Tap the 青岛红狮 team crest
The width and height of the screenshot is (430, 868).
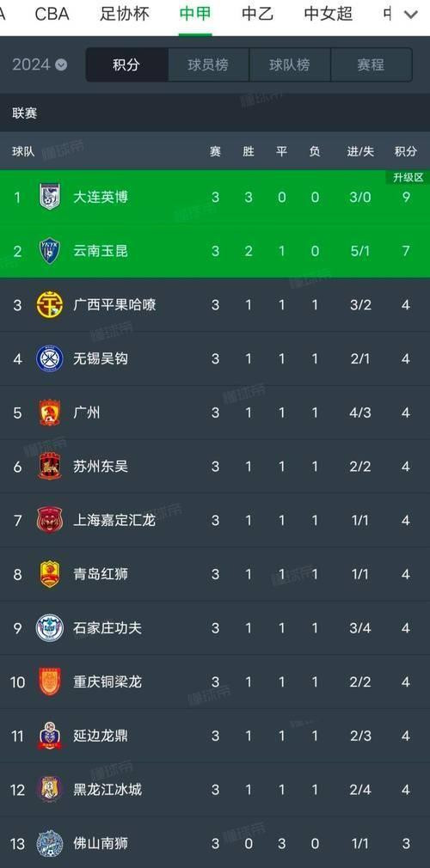[x=50, y=574]
